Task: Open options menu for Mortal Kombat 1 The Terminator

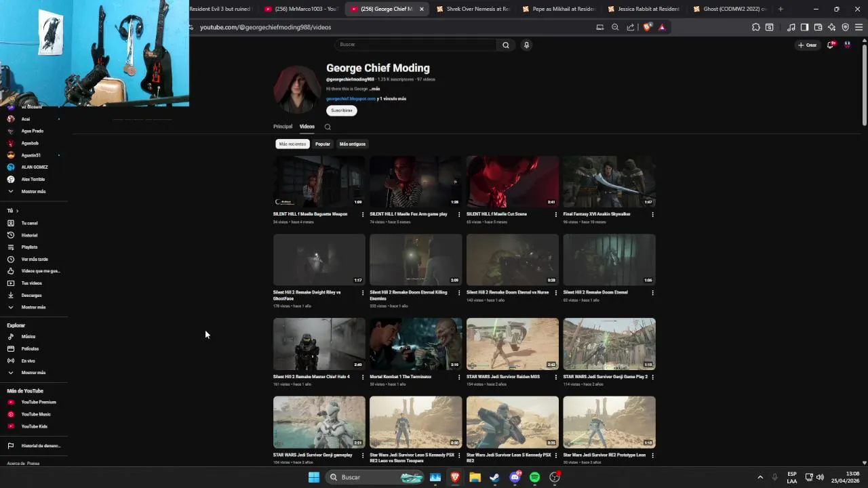Action: pyautogui.click(x=459, y=378)
